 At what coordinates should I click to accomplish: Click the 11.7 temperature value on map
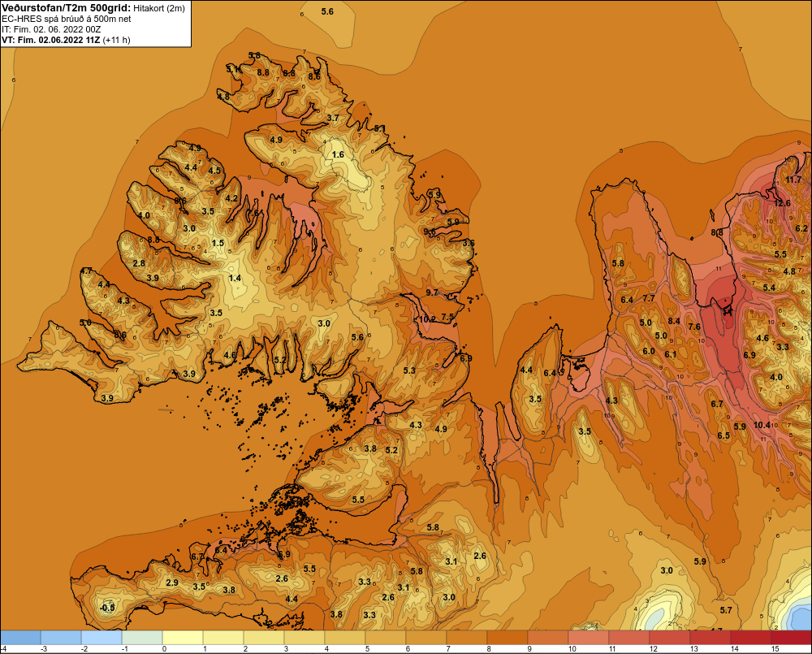793,180
